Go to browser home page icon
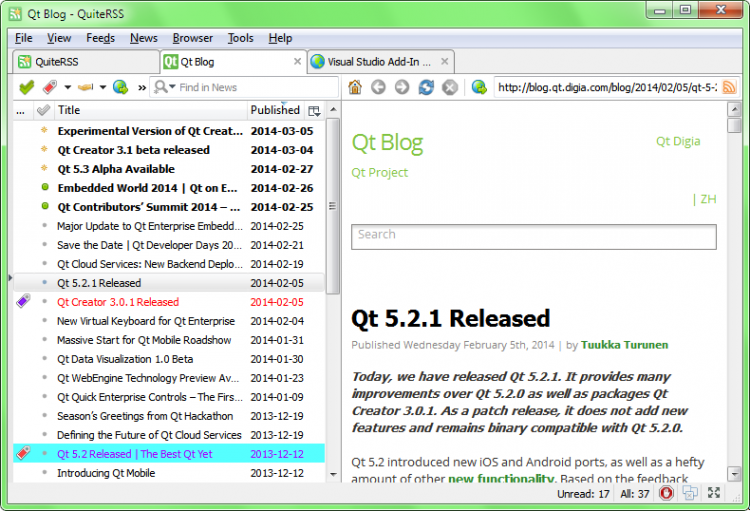 tap(355, 87)
